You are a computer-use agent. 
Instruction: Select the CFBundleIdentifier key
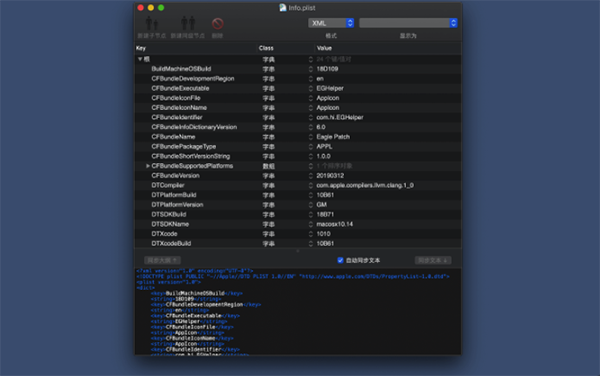coord(177,117)
